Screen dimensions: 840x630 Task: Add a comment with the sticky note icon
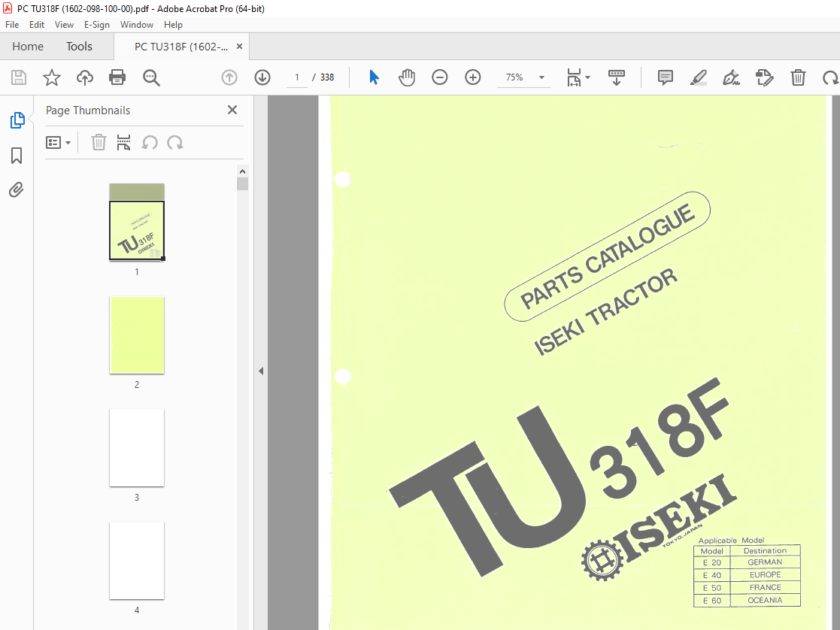coord(666,77)
